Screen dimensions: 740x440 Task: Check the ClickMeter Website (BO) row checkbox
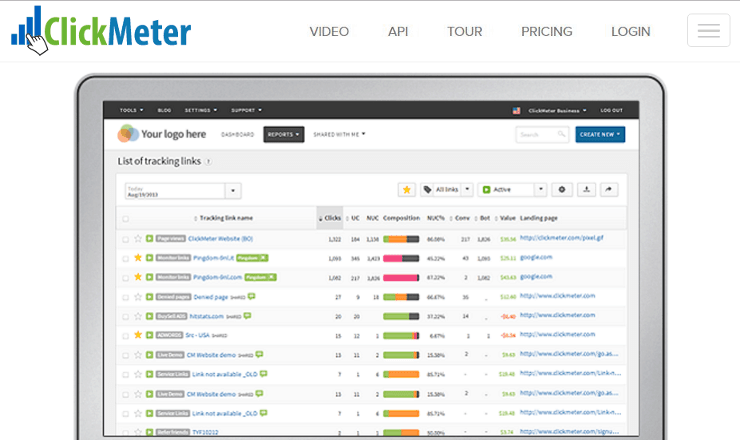tap(126, 239)
